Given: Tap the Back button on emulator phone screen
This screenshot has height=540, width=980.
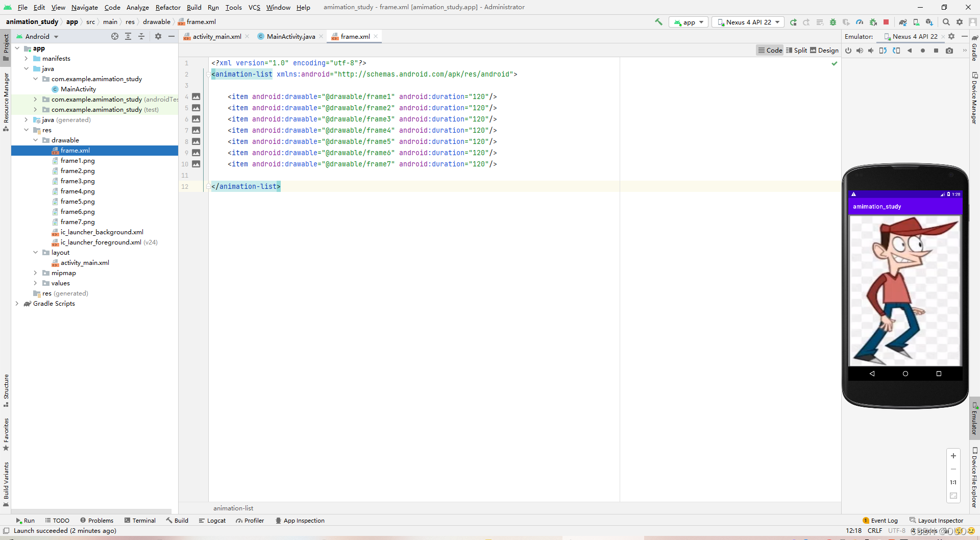Looking at the screenshot, I should tap(872, 374).
